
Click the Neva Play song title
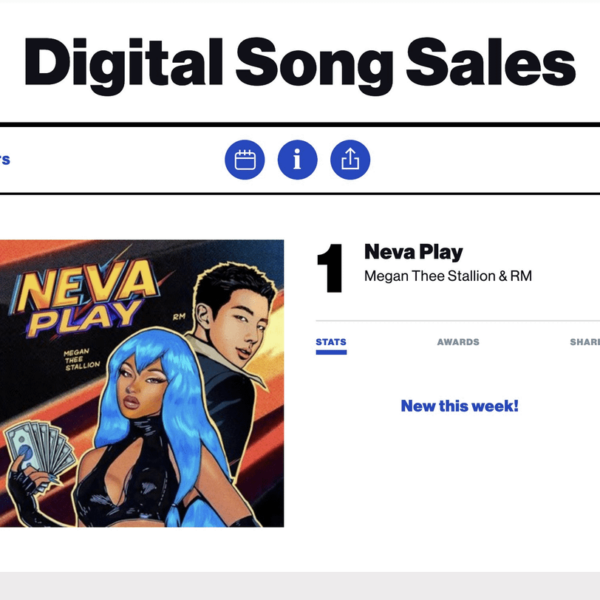(x=413, y=252)
